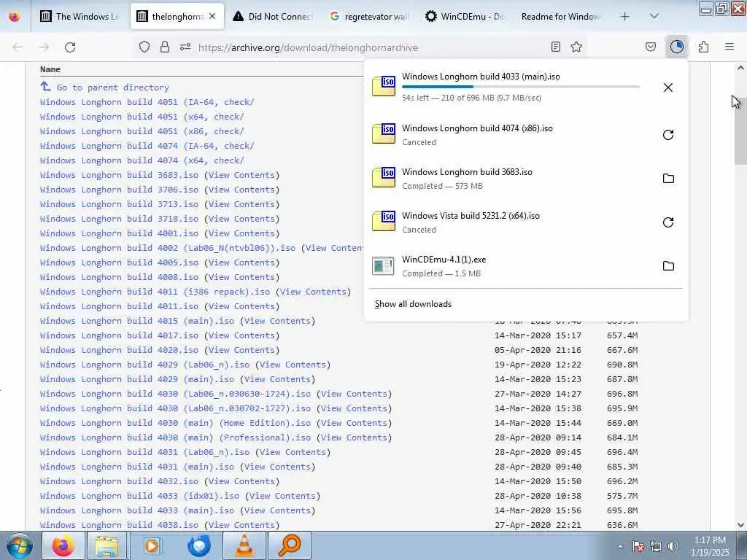Open the Extensions puzzle icon
The width and height of the screenshot is (747, 560).
(x=704, y=47)
